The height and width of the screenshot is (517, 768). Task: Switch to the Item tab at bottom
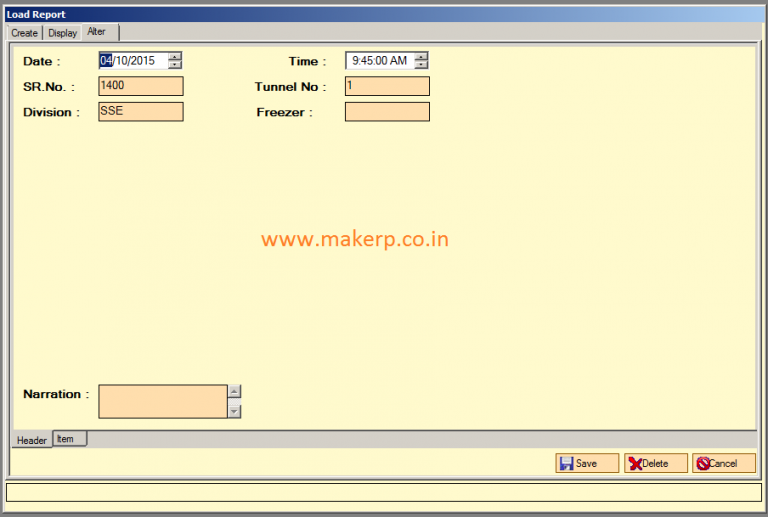[65, 439]
